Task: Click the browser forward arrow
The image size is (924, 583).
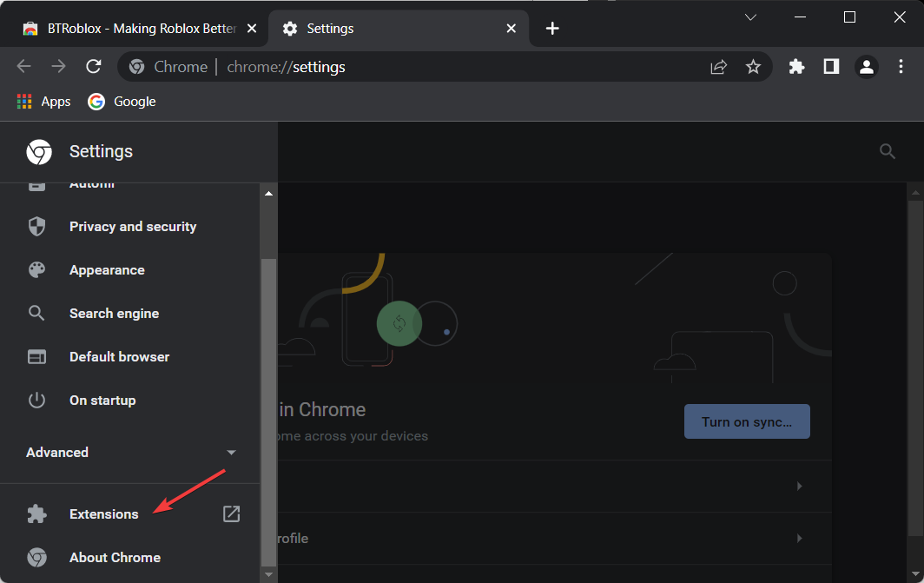Action: [58, 66]
